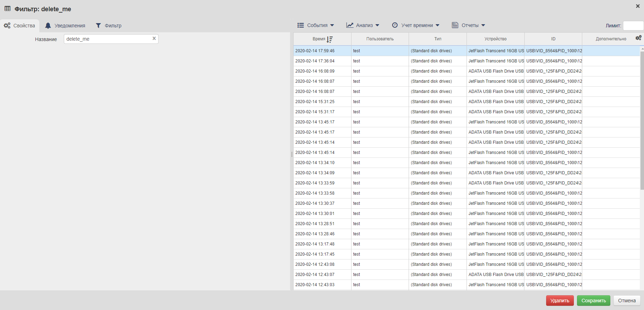Clear the delete_me name field with X
This screenshot has width=644, height=310.
click(154, 39)
